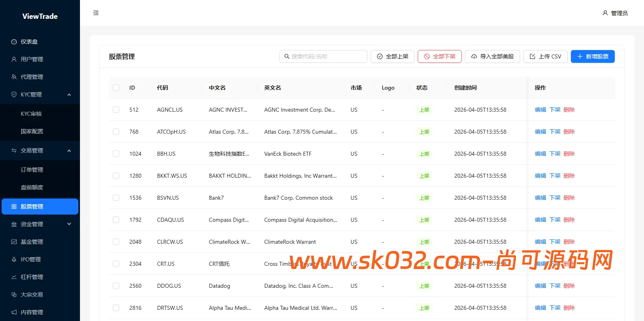The image size is (644, 321).
Task: Collapse the KYC管理 submenu chevron
Action: click(69, 94)
